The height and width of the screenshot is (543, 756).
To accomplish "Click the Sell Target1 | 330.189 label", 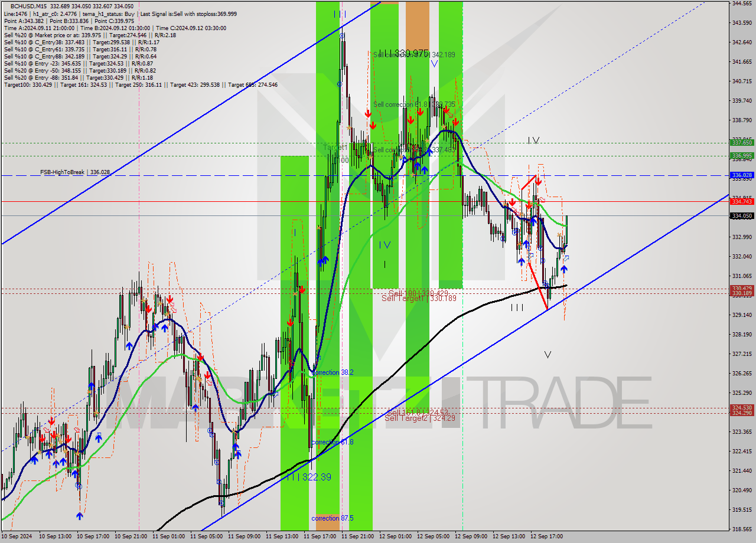I will coord(419,299).
